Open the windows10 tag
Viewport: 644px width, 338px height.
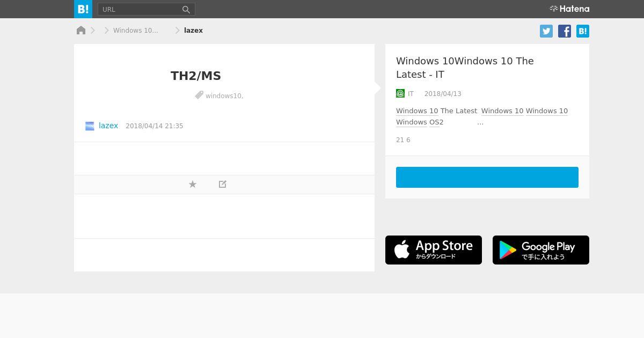click(x=223, y=96)
